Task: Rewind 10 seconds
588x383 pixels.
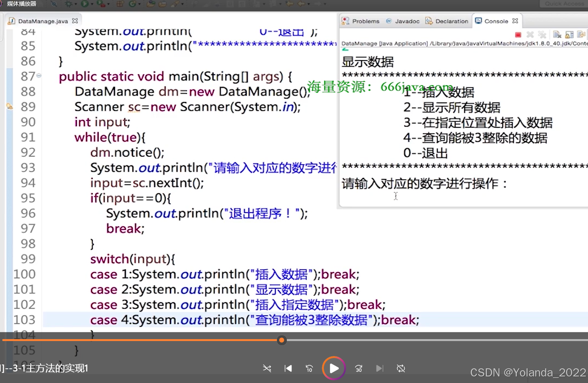Action: pos(309,368)
